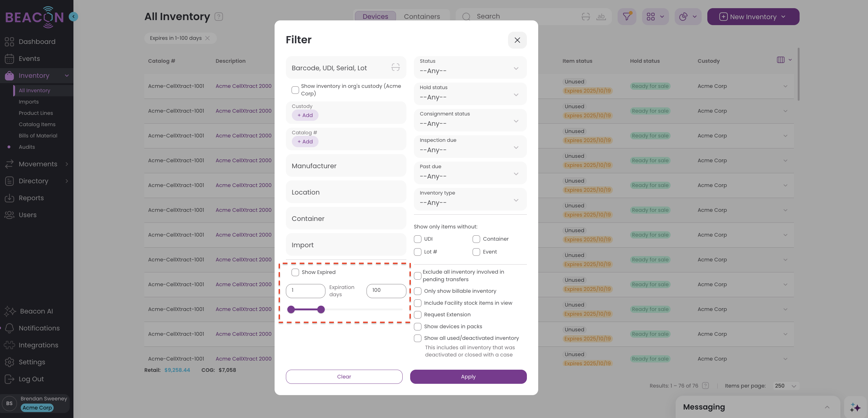Collapse the sidebar with the arrow button
This screenshot has height=418, width=868.
pyautogui.click(x=73, y=16)
